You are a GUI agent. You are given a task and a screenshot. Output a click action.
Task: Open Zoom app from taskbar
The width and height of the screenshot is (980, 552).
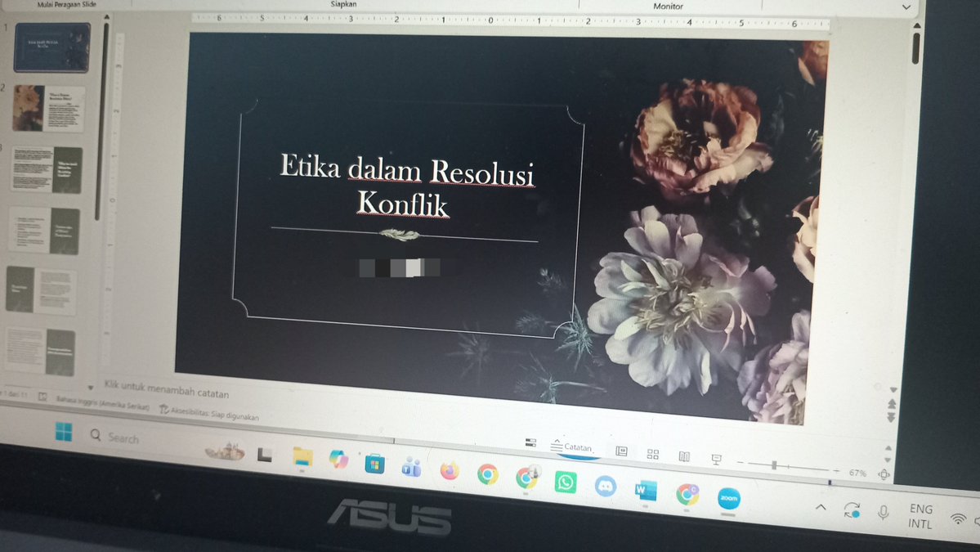click(x=729, y=498)
